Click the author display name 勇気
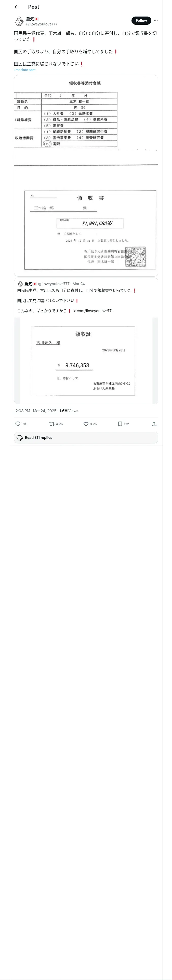This screenshot has width=172, height=980. click(x=30, y=19)
